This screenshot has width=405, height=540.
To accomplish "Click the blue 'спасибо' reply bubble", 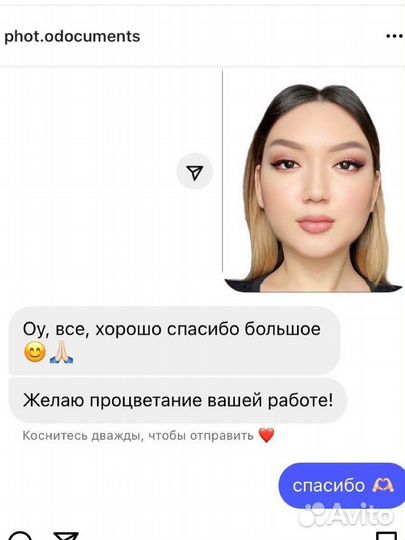I will coord(342,486).
